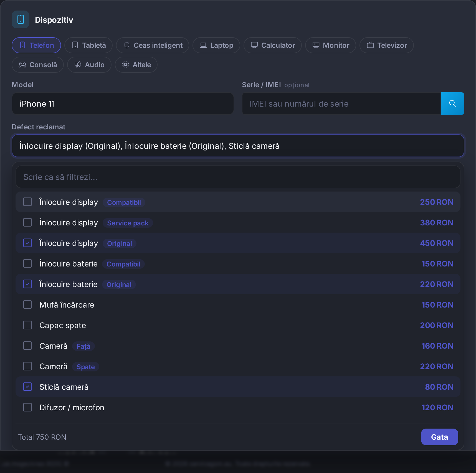Select the Consolă gamepad option
This screenshot has height=473, width=476.
click(x=38, y=65)
